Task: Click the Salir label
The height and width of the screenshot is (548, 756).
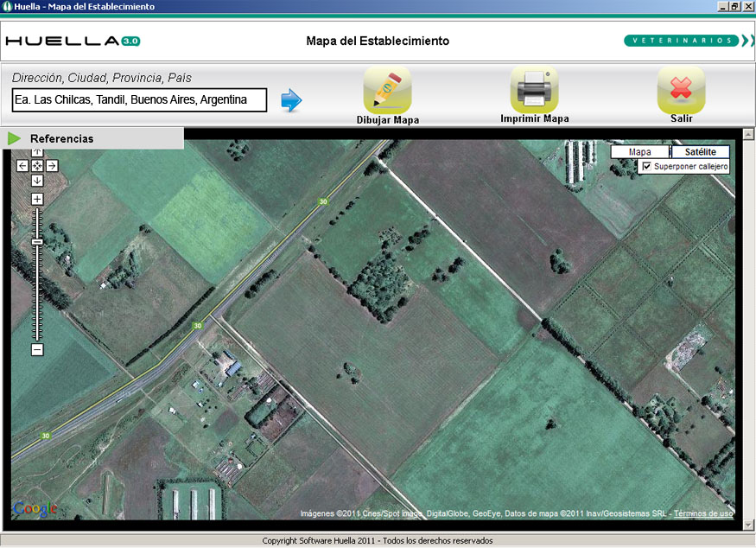Action: pos(682,118)
